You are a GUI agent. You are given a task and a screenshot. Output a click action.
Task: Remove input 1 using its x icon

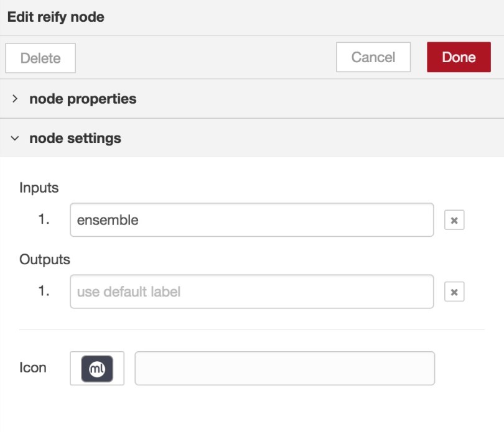tap(455, 220)
